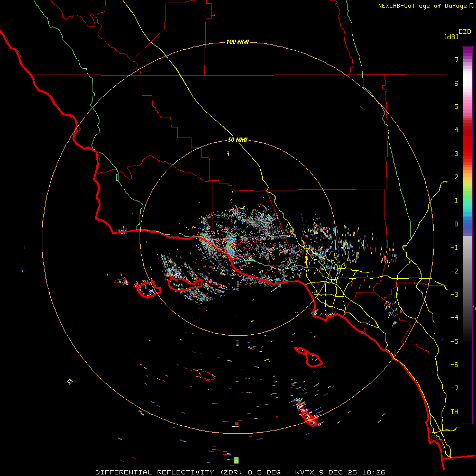
Task: Click the 1 value on the scale
Action: click(x=456, y=200)
